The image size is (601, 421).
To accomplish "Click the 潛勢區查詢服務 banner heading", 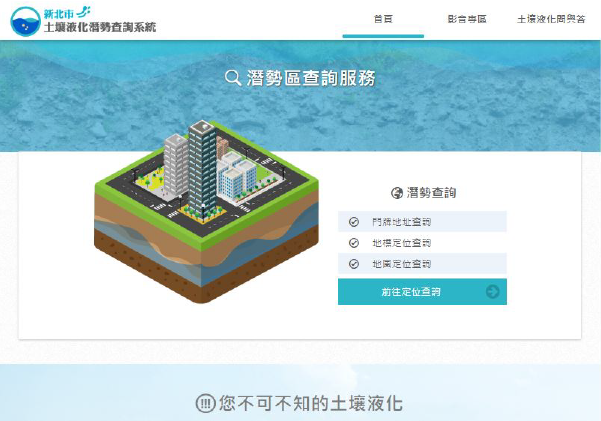I will pyautogui.click(x=310, y=78).
